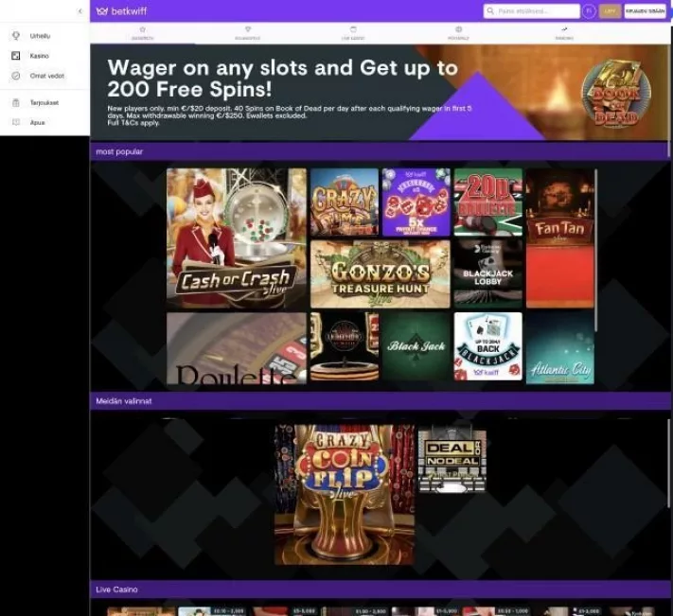
Task: Click the most popular section header
Action: pos(379,151)
